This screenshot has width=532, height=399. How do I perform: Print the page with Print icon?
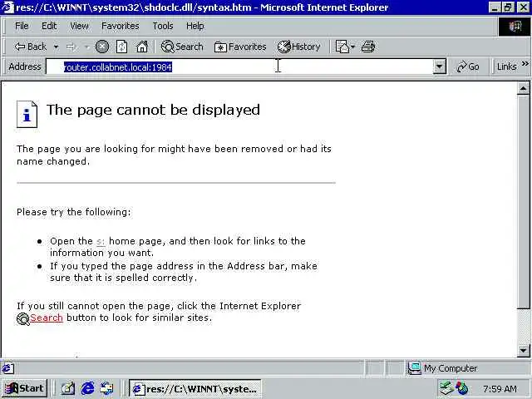[368, 47]
